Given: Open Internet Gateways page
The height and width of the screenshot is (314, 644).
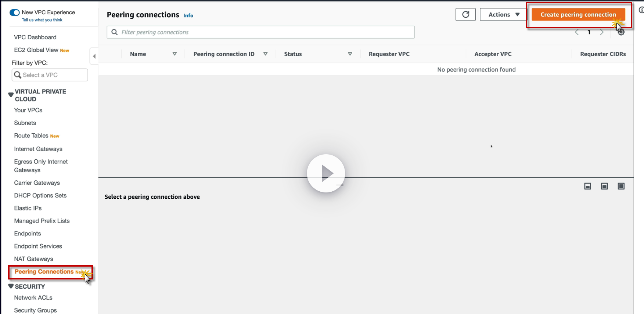Looking at the screenshot, I should (x=38, y=149).
